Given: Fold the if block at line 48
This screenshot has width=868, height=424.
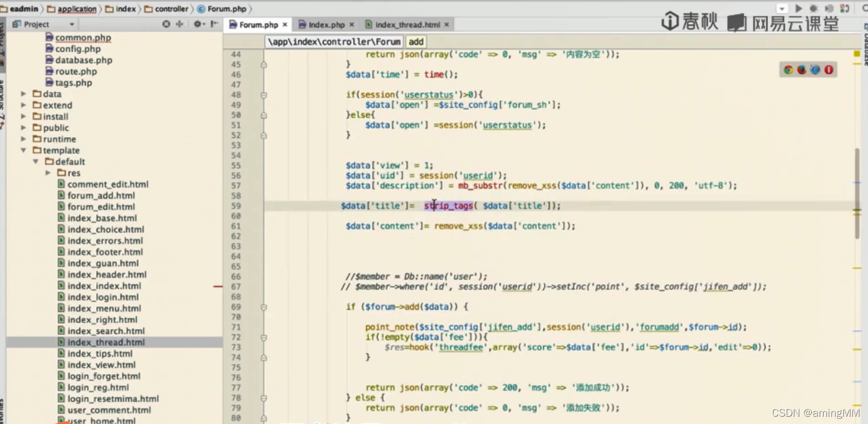Looking at the screenshot, I should (x=263, y=94).
